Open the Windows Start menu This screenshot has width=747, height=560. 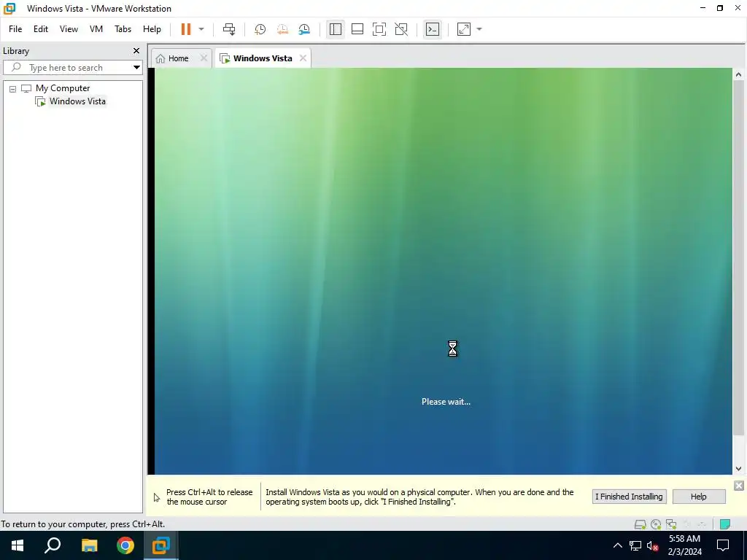coord(18,545)
